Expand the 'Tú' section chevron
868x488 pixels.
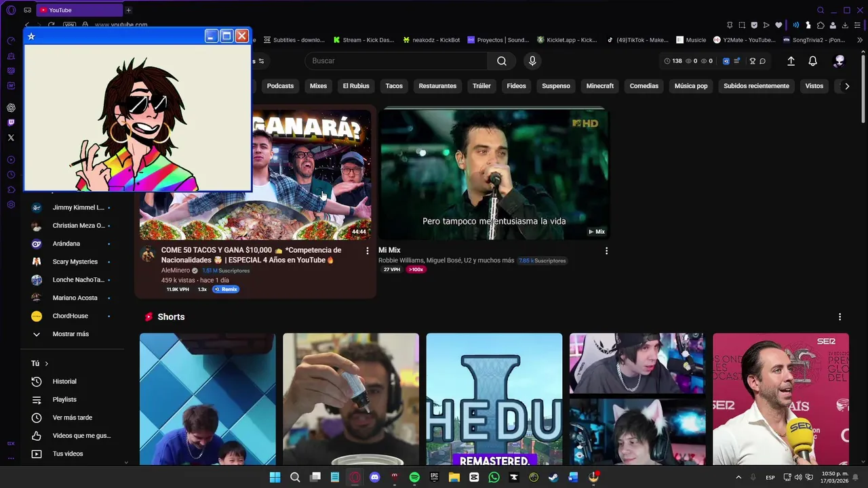click(46, 364)
